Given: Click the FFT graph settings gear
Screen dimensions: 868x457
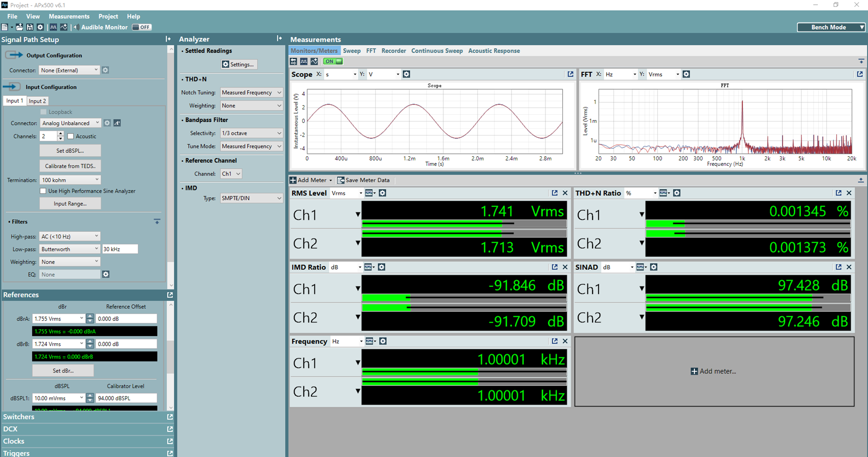Looking at the screenshot, I should [x=686, y=74].
